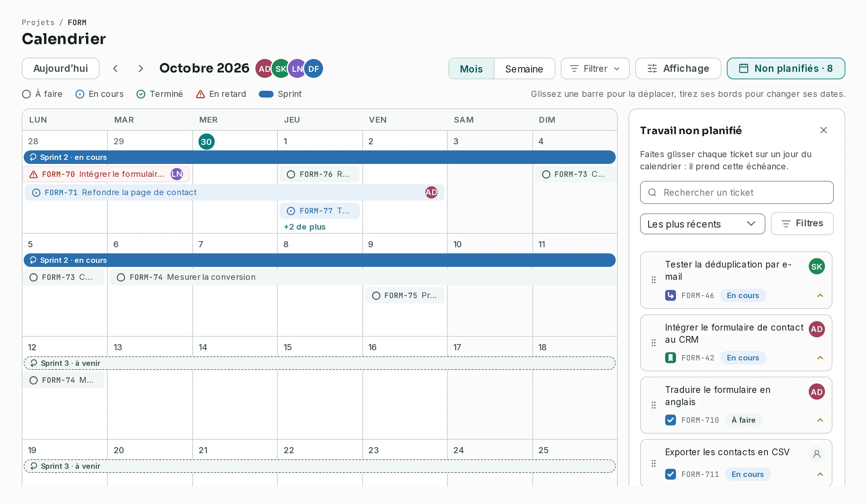Open the Filtres button in the panel

tap(802, 223)
